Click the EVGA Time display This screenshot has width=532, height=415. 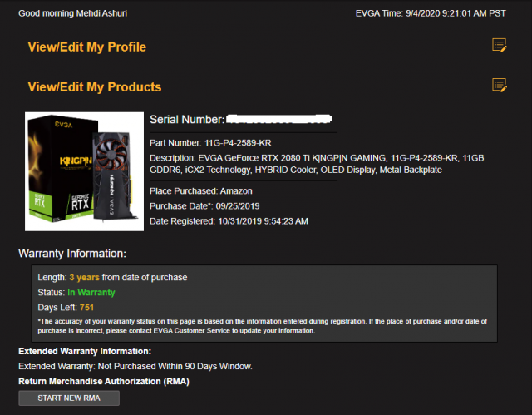pyautogui.click(x=431, y=13)
